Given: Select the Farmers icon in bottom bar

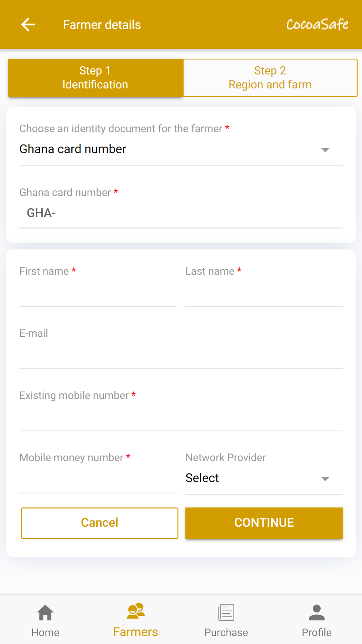Looking at the screenshot, I should coord(136,611).
